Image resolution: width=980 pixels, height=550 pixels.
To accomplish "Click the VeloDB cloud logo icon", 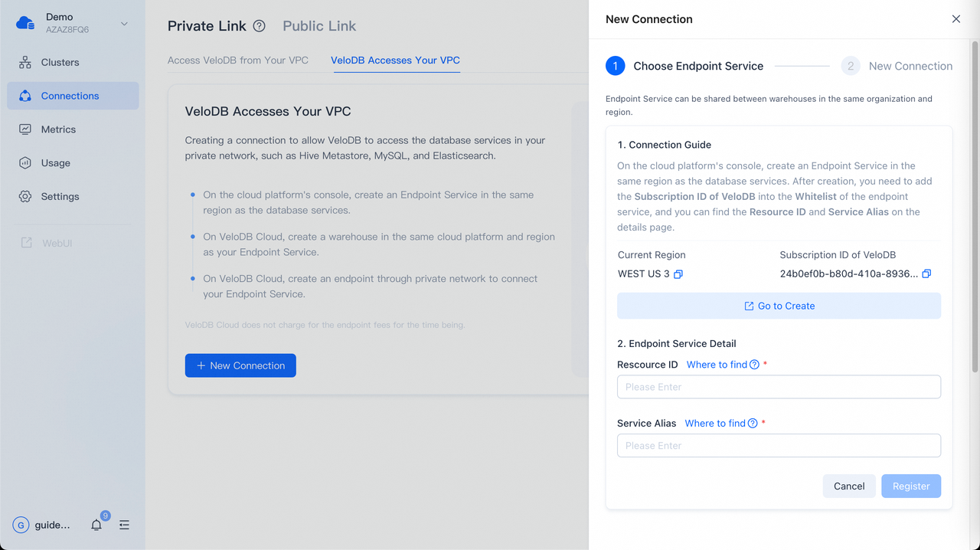I will tap(25, 23).
